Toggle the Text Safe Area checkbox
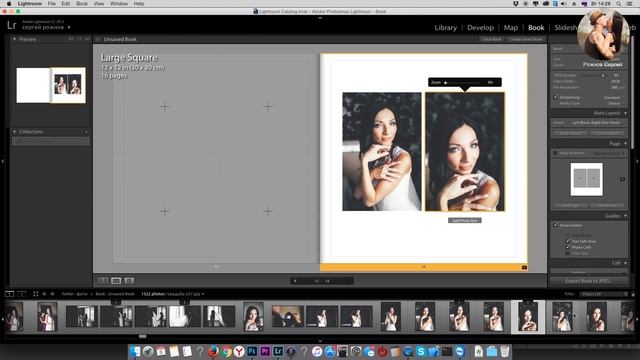This screenshot has width=640, height=360. coord(567,241)
